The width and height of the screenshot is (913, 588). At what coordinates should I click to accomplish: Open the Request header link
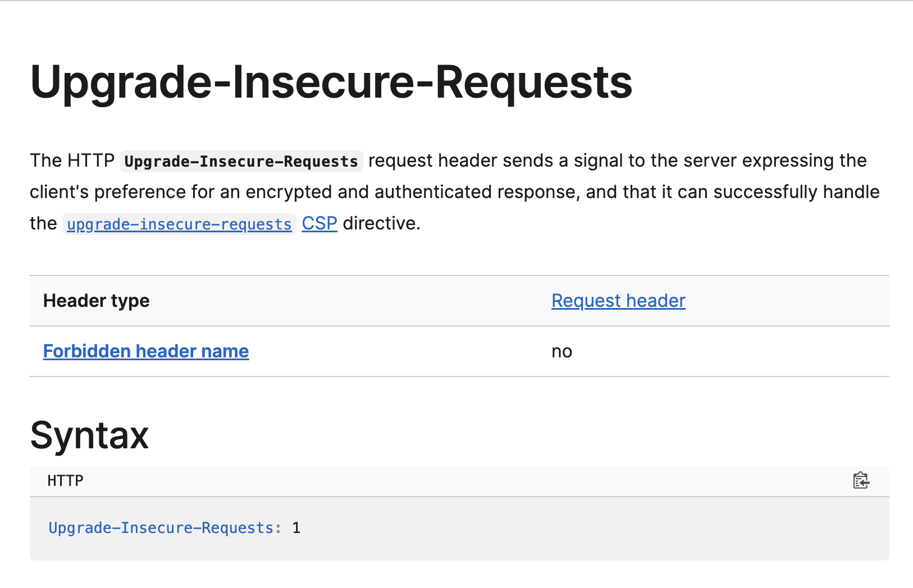(x=618, y=301)
